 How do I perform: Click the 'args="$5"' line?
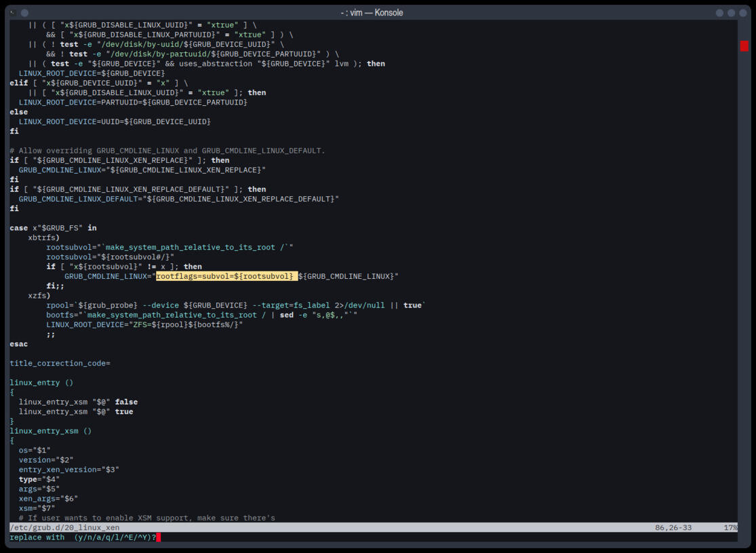[39, 489]
